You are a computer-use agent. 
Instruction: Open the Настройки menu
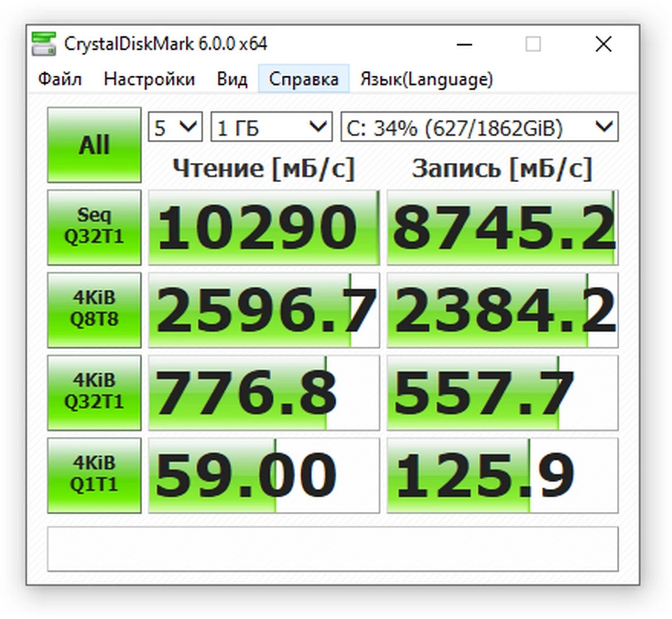[x=149, y=79]
